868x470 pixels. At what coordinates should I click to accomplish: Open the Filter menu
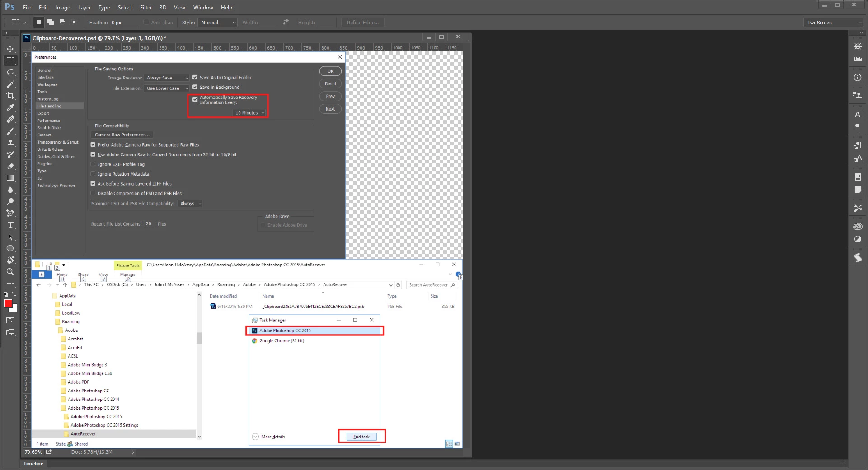pyautogui.click(x=146, y=8)
